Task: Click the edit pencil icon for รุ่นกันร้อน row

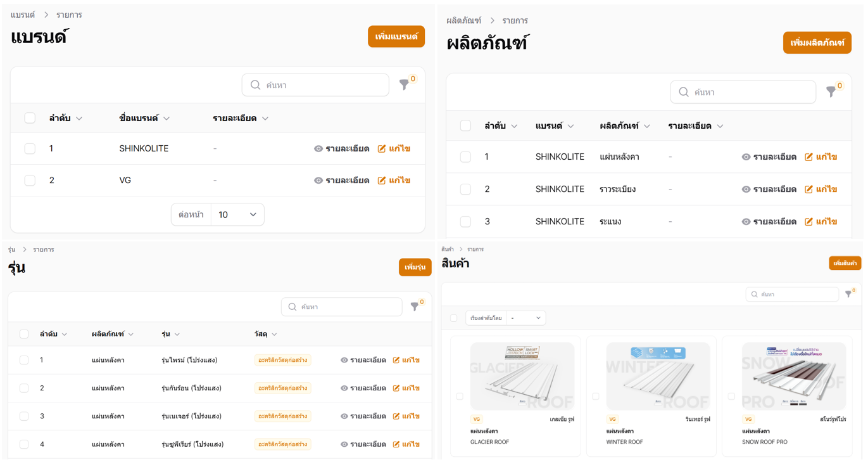Action: tap(396, 388)
